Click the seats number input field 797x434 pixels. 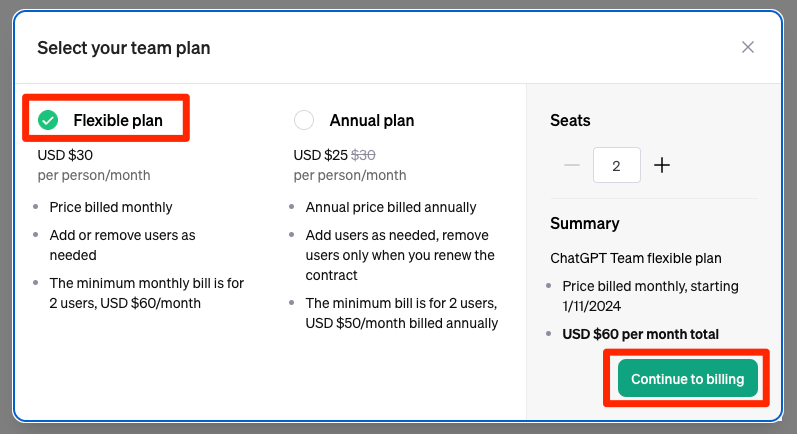pos(617,165)
